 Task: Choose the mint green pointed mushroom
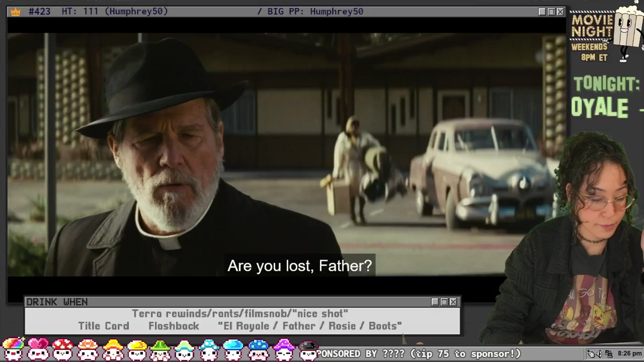[x=184, y=350]
